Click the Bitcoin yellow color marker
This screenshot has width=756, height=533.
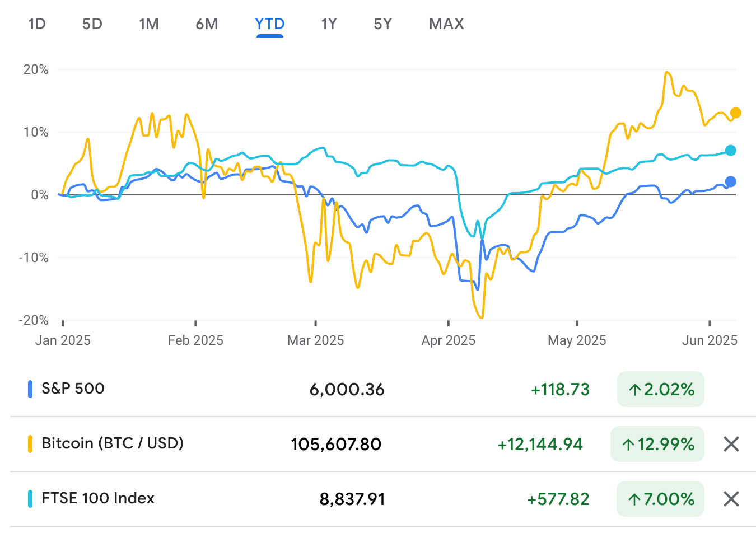pyautogui.click(x=30, y=444)
